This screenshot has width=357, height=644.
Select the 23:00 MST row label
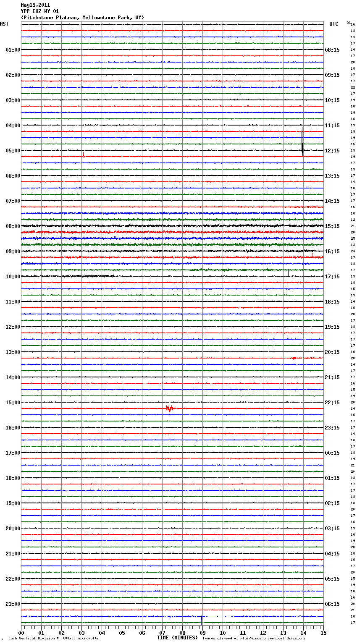pyautogui.click(x=13, y=604)
